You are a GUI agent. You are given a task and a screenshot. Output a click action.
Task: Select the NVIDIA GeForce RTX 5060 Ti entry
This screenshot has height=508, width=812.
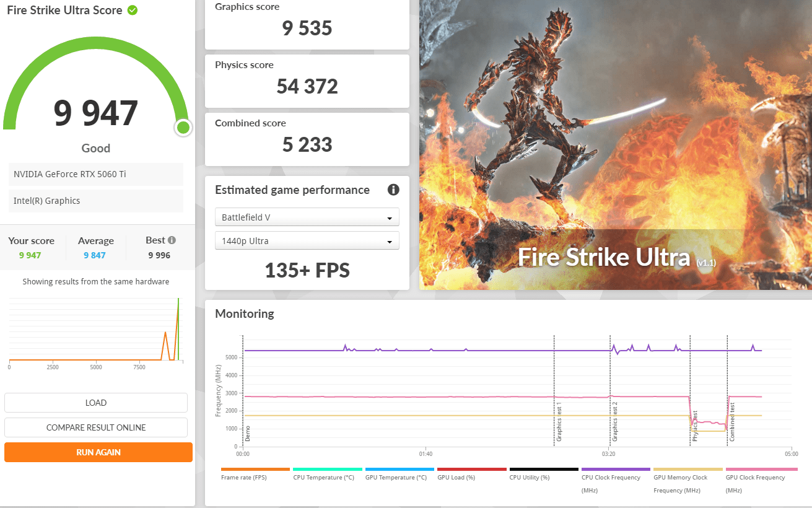(x=96, y=174)
